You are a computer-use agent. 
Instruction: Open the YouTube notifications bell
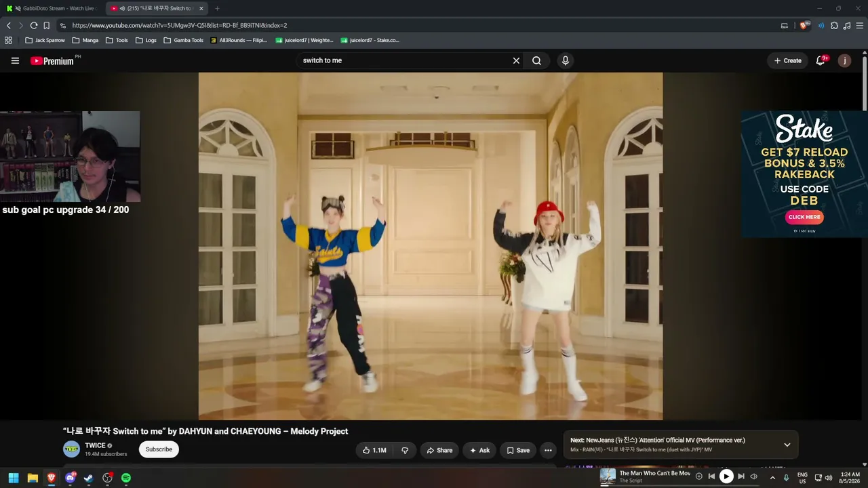tap(821, 61)
